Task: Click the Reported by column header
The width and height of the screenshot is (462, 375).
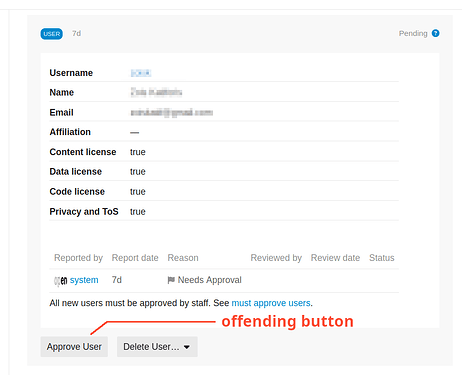Action: coord(78,258)
